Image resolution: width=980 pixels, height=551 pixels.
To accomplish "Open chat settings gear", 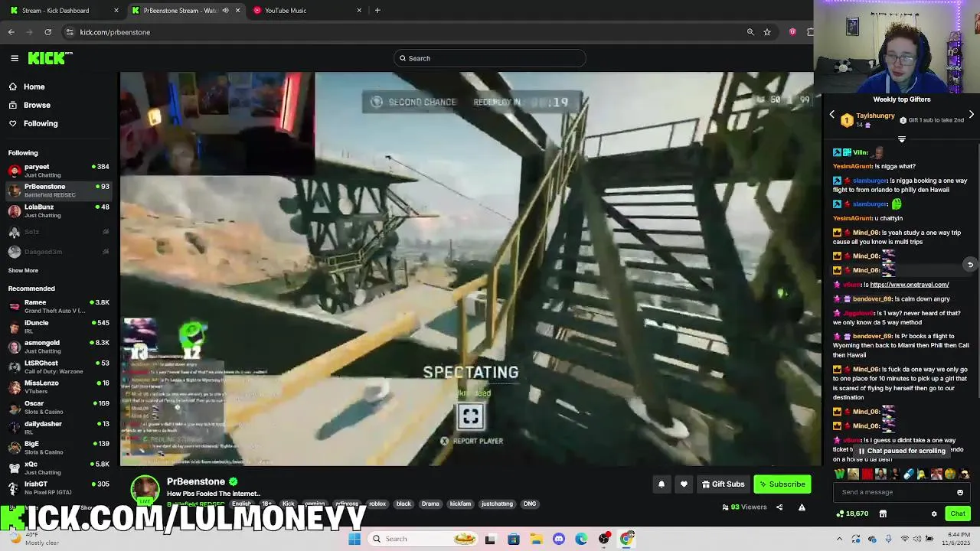I will [934, 514].
